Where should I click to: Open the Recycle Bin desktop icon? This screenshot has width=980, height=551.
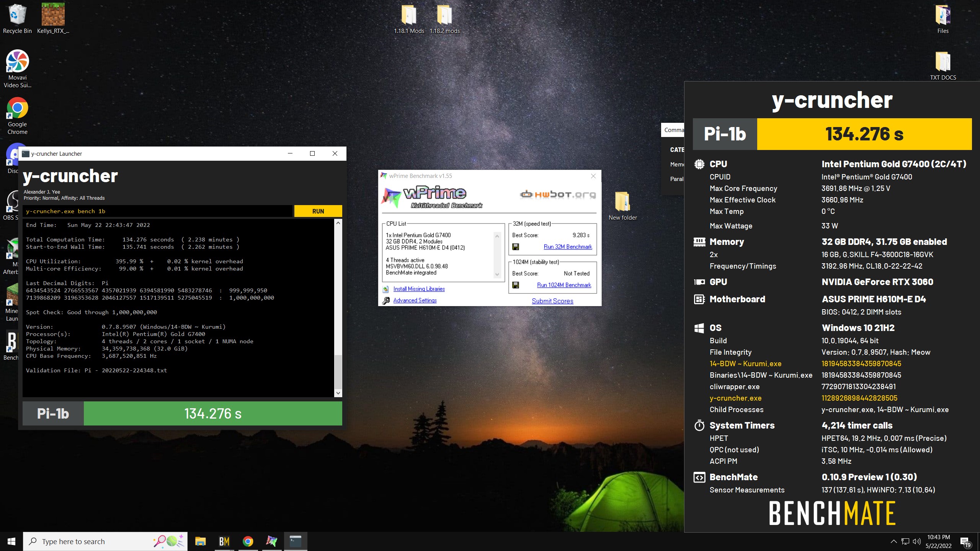tap(17, 18)
